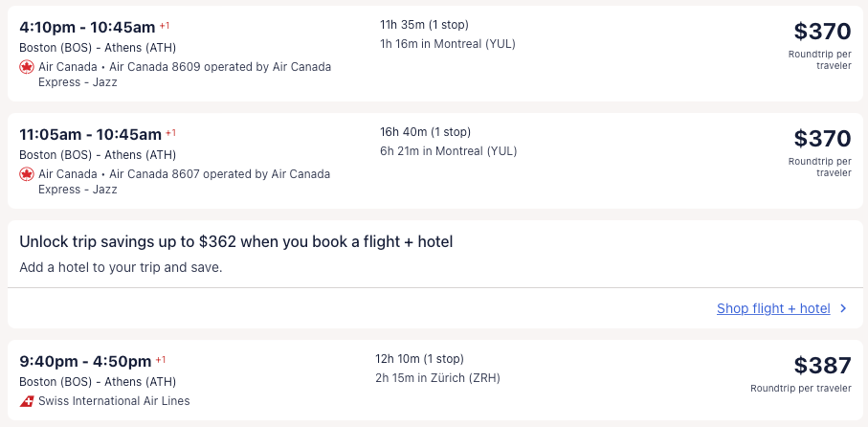Click $370 price on 16h 40m flight
The image size is (868, 427).
tap(822, 139)
